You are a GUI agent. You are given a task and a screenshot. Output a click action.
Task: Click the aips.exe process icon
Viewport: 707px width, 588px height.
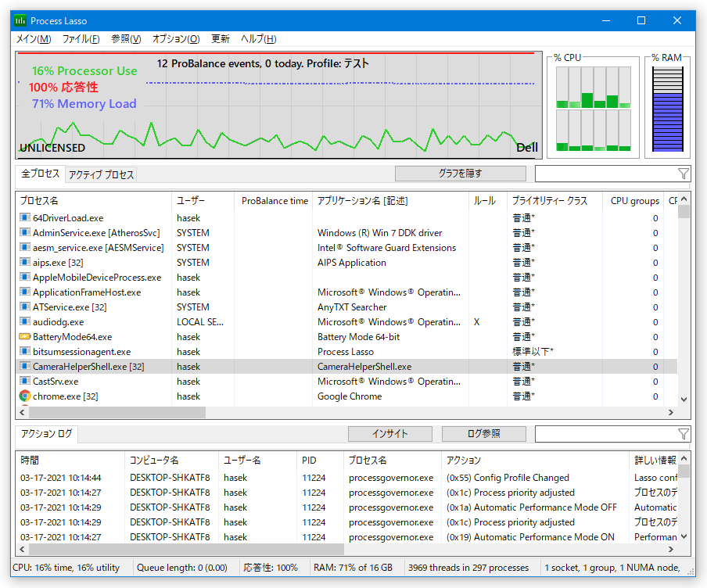pyautogui.click(x=25, y=263)
